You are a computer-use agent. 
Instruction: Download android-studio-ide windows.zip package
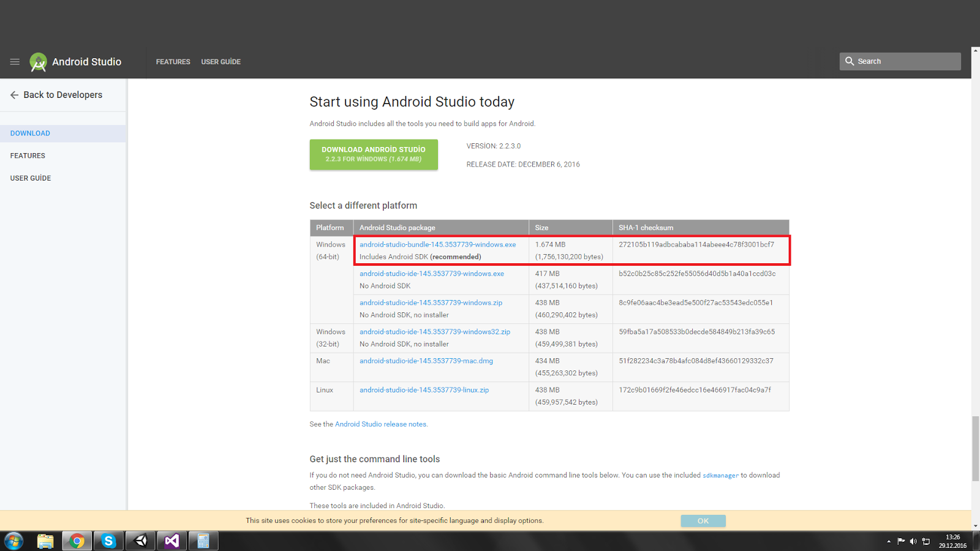[431, 302]
